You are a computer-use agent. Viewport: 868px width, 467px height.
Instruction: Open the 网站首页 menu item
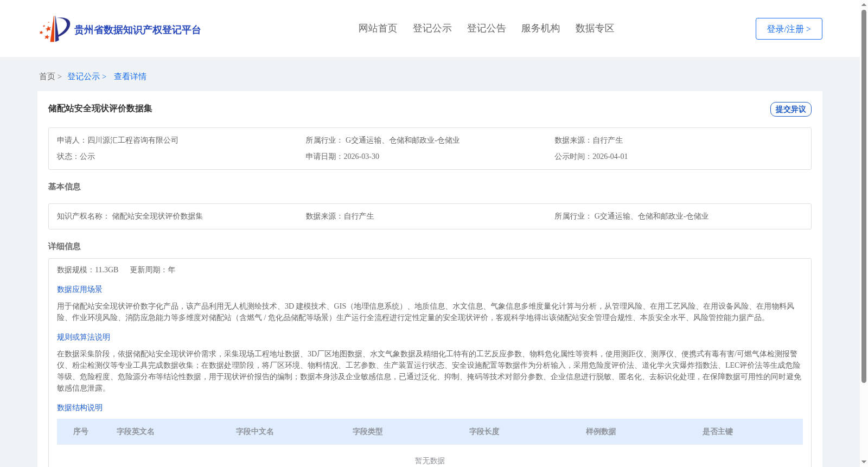(378, 28)
